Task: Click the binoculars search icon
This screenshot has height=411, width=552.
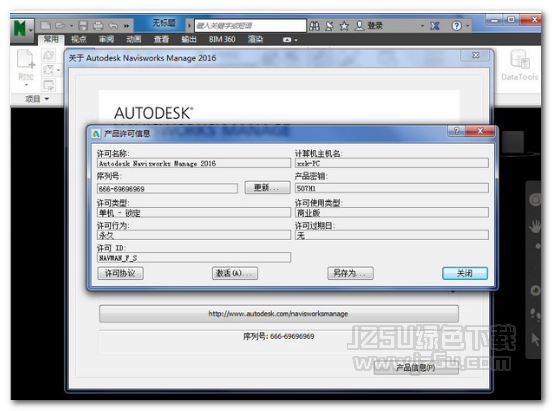Action: coord(314,26)
